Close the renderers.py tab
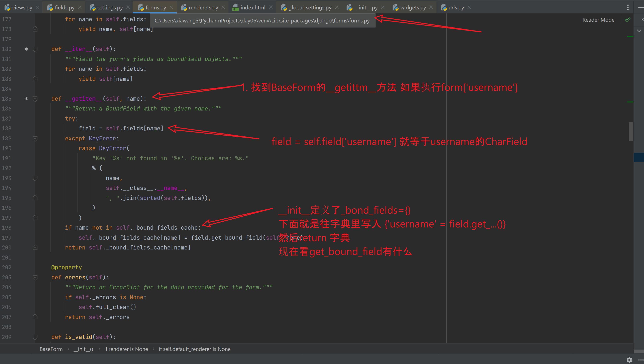The image size is (644, 364). pos(223,7)
